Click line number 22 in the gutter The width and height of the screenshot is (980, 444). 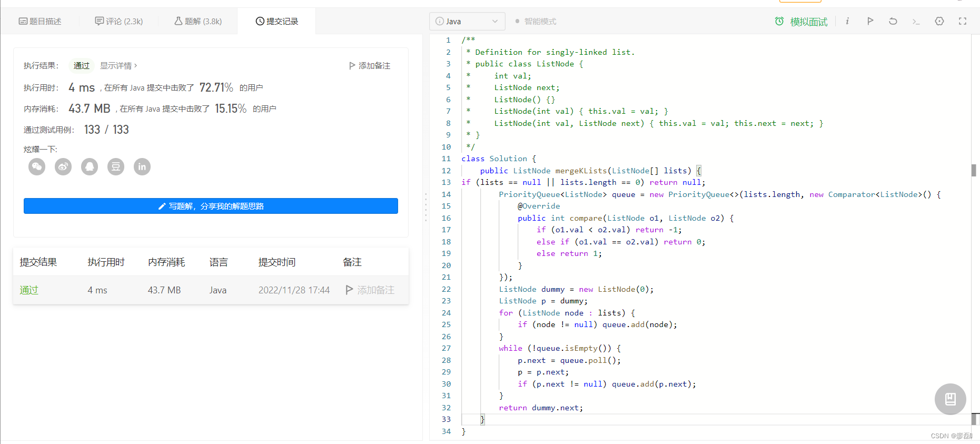pos(446,289)
